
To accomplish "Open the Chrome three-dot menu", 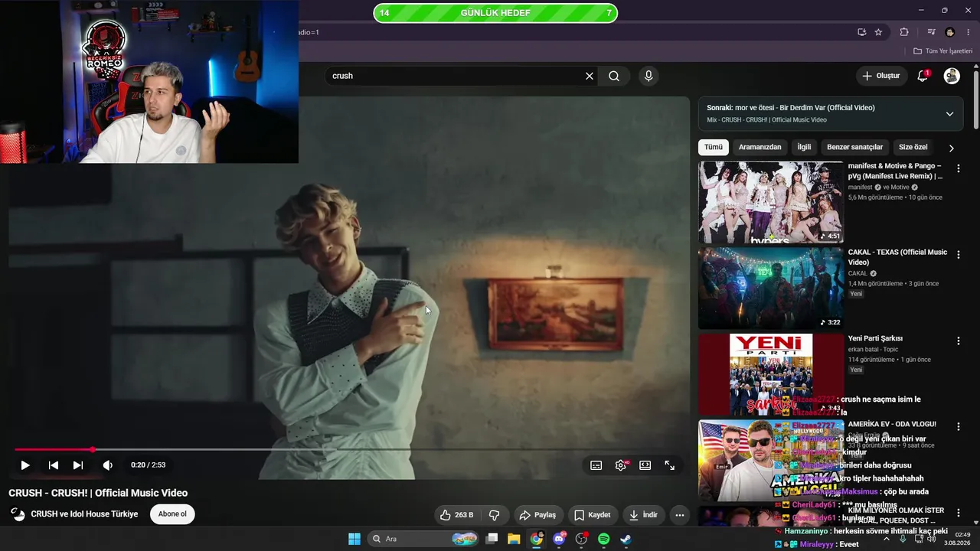I will pos(968,32).
